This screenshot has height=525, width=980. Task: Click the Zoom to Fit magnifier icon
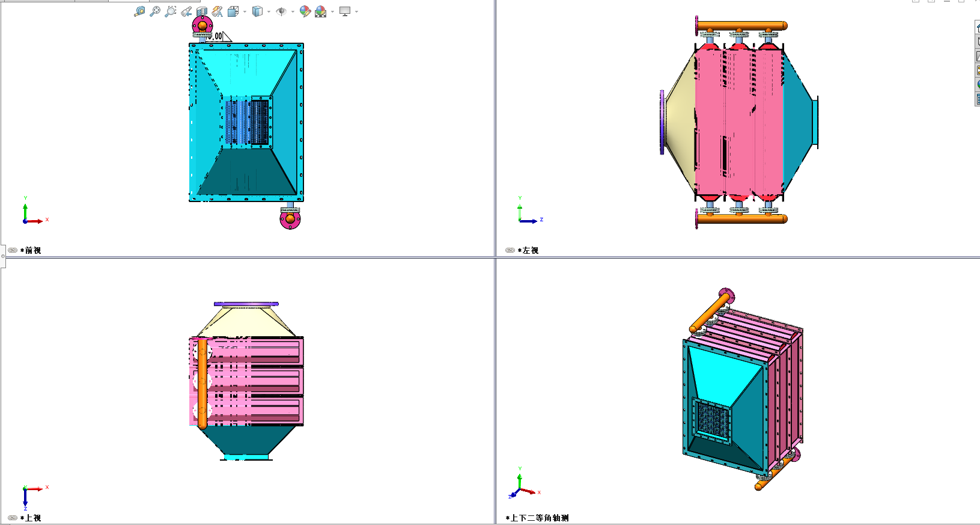coord(155,11)
